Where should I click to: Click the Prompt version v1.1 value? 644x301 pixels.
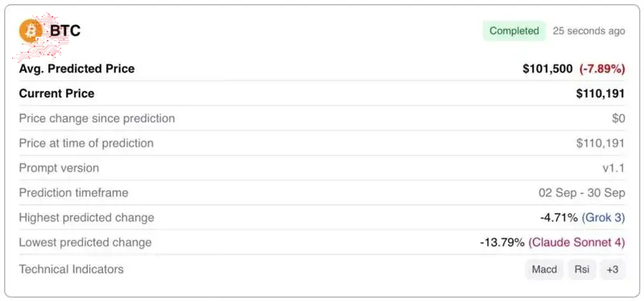[613, 168]
